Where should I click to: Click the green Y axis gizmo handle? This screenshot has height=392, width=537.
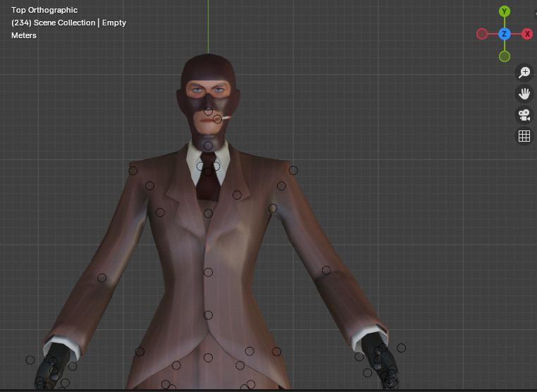tap(504, 11)
